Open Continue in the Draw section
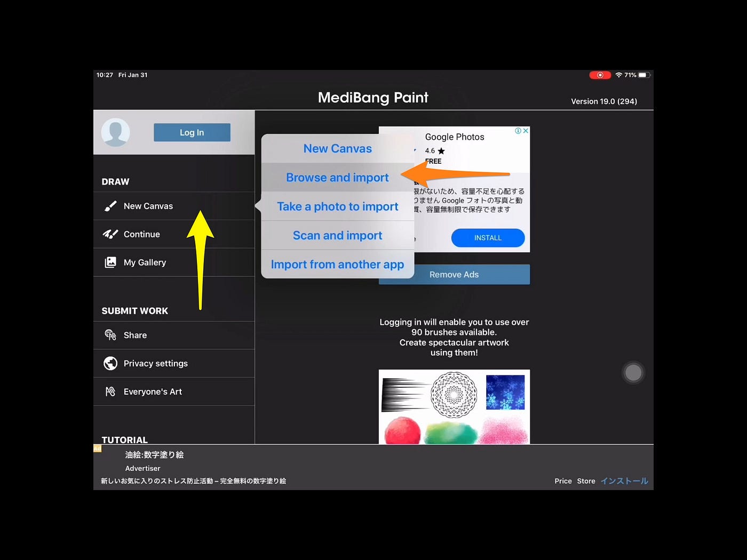Image resolution: width=747 pixels, height=560 pixels. pyautogui.click(x=174, y=234)
